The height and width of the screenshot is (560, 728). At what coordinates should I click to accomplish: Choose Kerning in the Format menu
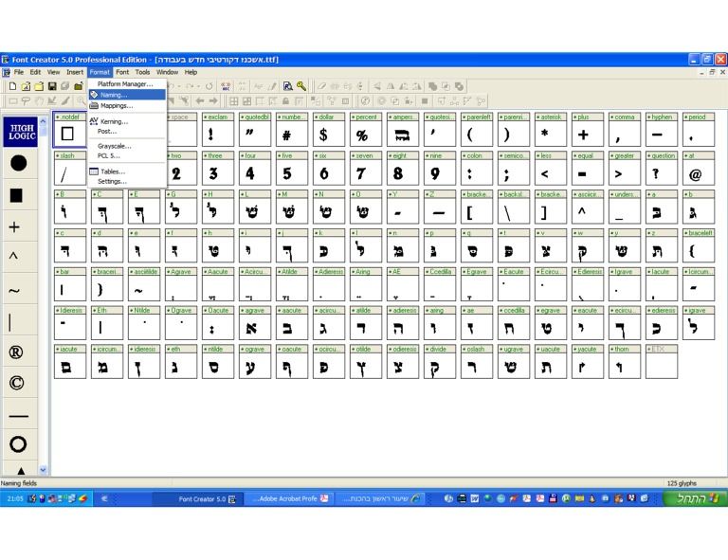pyautogui.click(x=127, y=121)
